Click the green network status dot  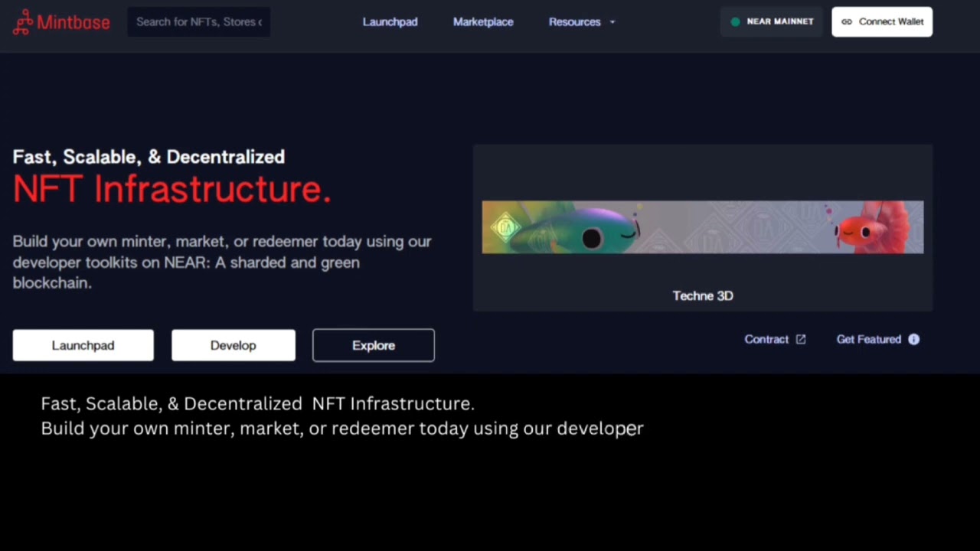[x=735, y=22]
